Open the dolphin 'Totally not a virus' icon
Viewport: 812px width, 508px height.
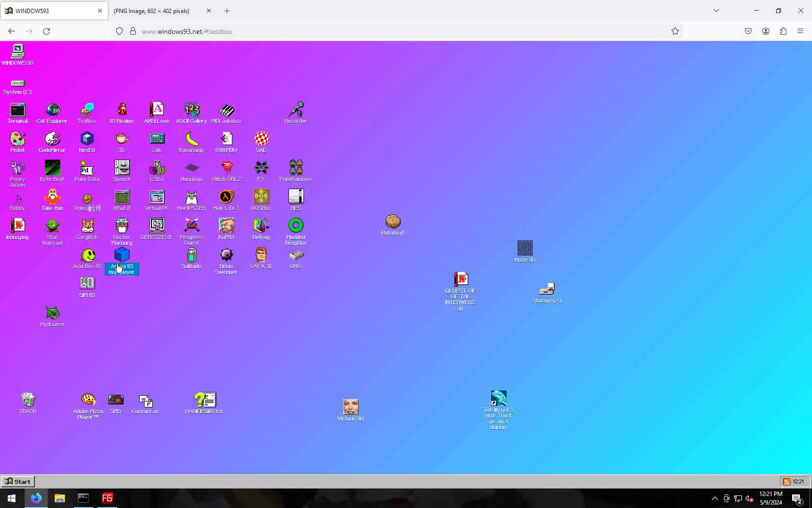(x=499, y=410)
